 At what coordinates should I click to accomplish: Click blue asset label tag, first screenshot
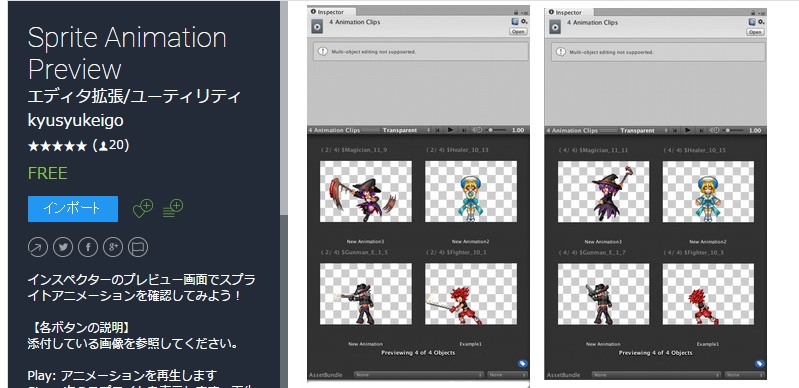click(x=522, y=364)
